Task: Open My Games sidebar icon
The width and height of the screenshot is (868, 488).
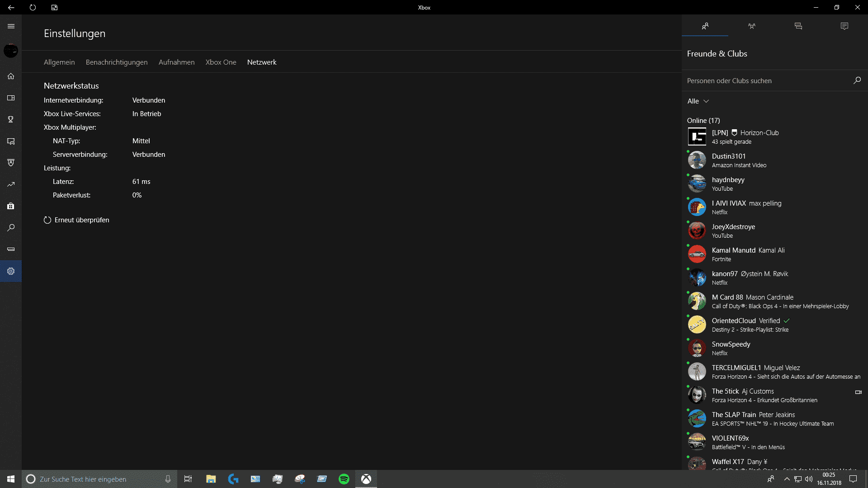Action: click(x=11, y=98)
